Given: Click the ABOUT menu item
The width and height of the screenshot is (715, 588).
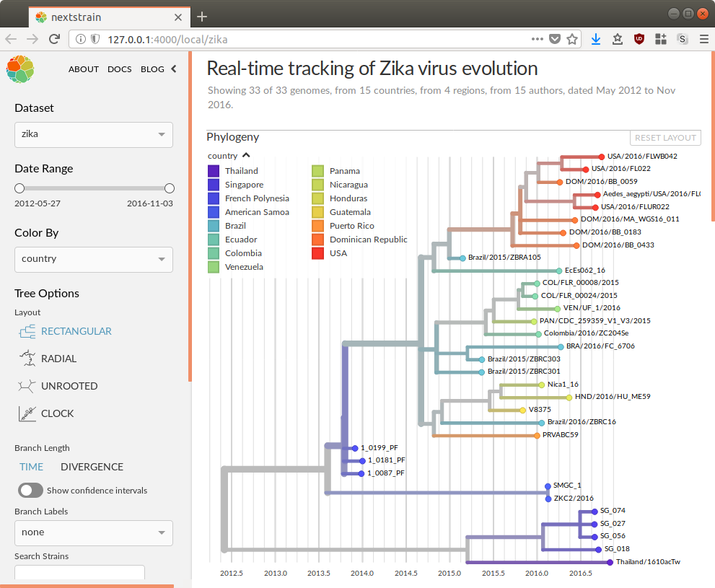Looking at the screenshot, I should click(84, 69).
